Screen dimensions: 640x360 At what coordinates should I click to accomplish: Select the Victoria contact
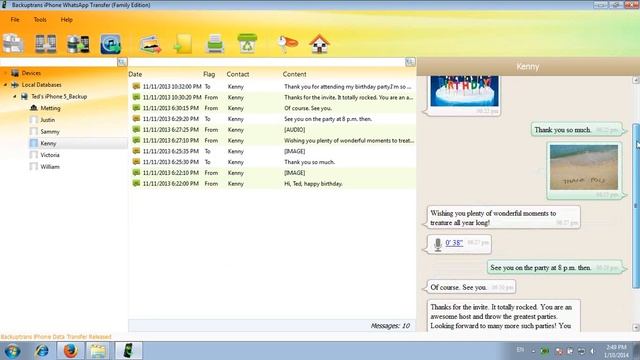(50, 155)
